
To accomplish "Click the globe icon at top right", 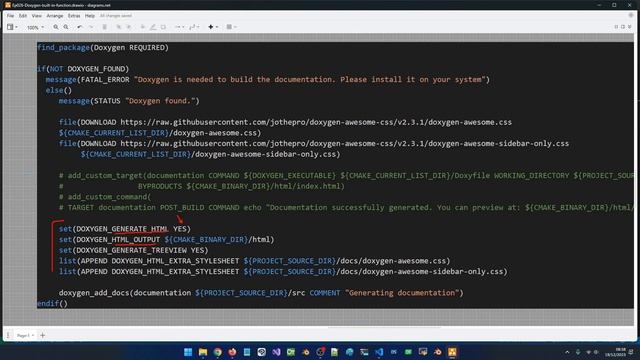I will pyautogui.click(x=631, y=15).
